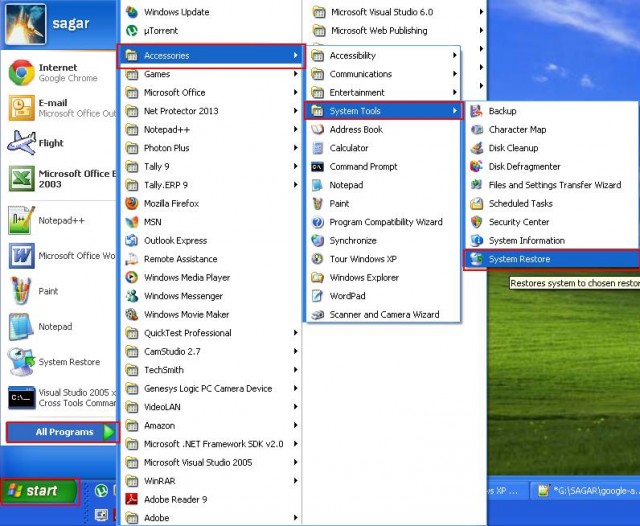Open Notepad++ icon in recent list

(21, 220)
